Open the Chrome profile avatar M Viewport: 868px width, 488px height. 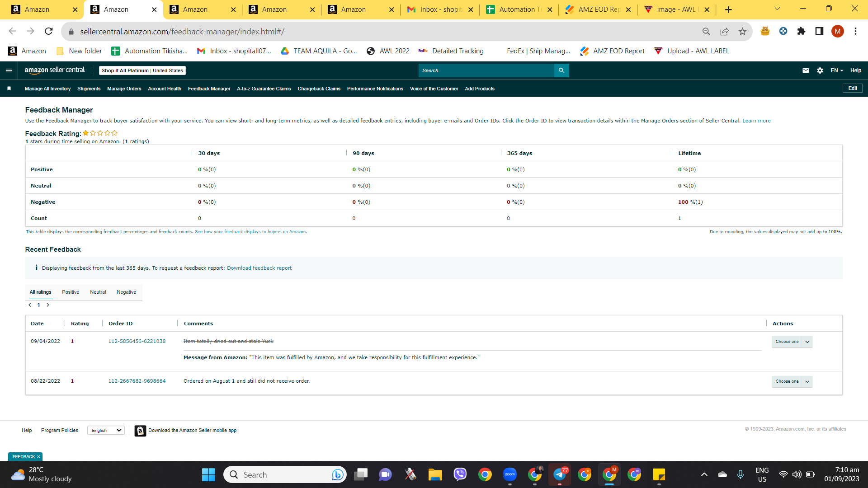click(837, 31)
